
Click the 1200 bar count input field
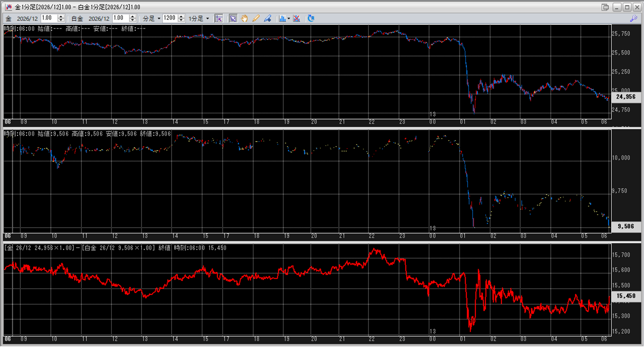(x=170, y=18)
